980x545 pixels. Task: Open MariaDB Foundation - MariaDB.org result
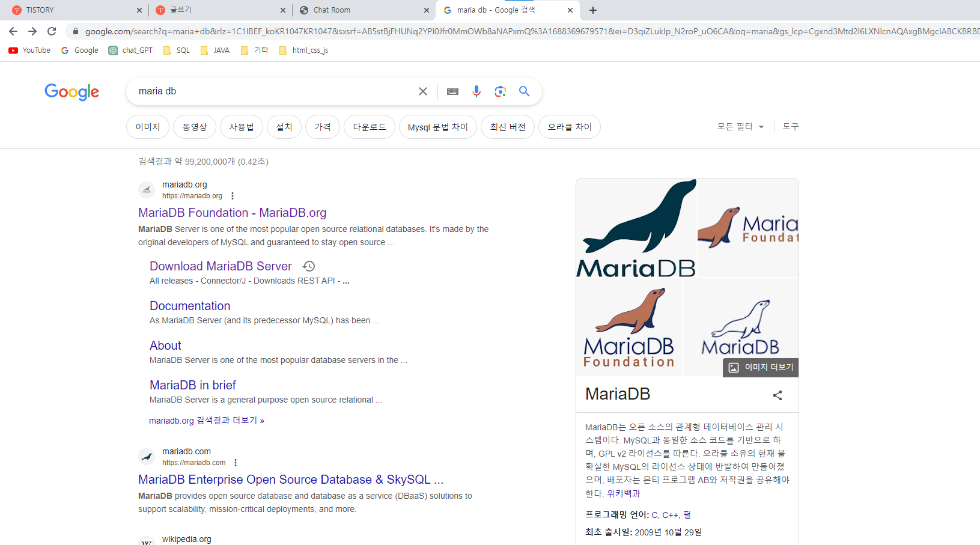point(232,213)
